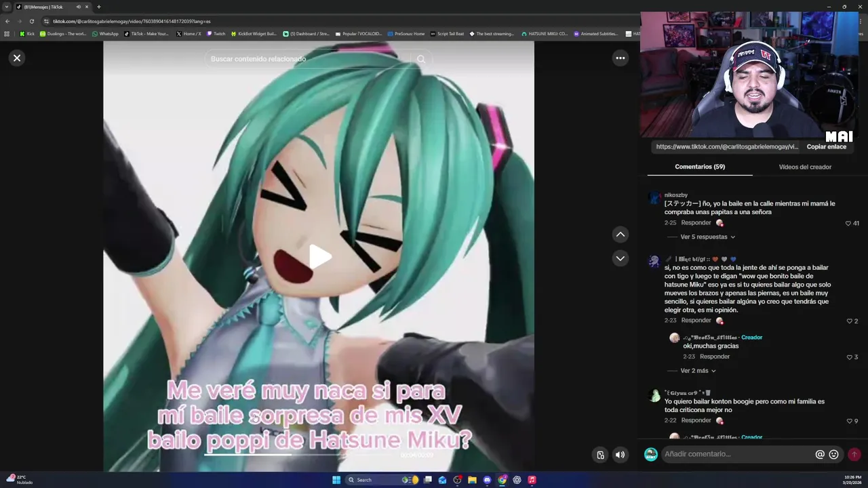Post comment with red arrow send button
Screen dimensions: 868x488
point(854,454)
